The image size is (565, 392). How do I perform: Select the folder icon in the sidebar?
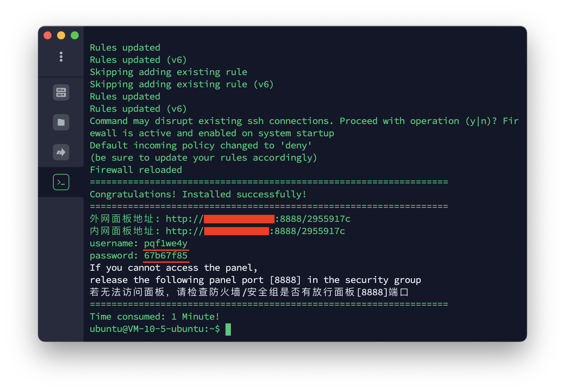coord(61,122)
